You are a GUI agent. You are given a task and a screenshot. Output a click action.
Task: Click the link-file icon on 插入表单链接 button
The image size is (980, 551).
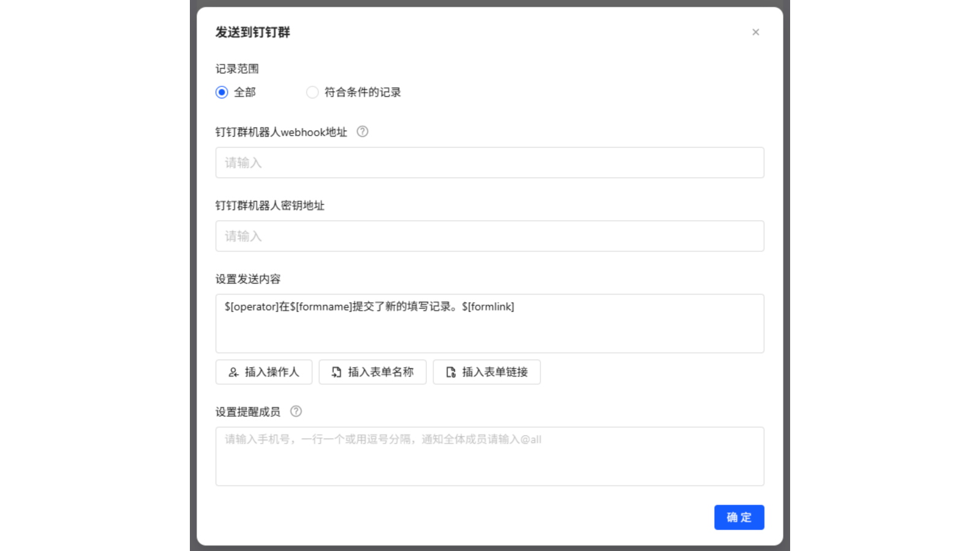450,372
